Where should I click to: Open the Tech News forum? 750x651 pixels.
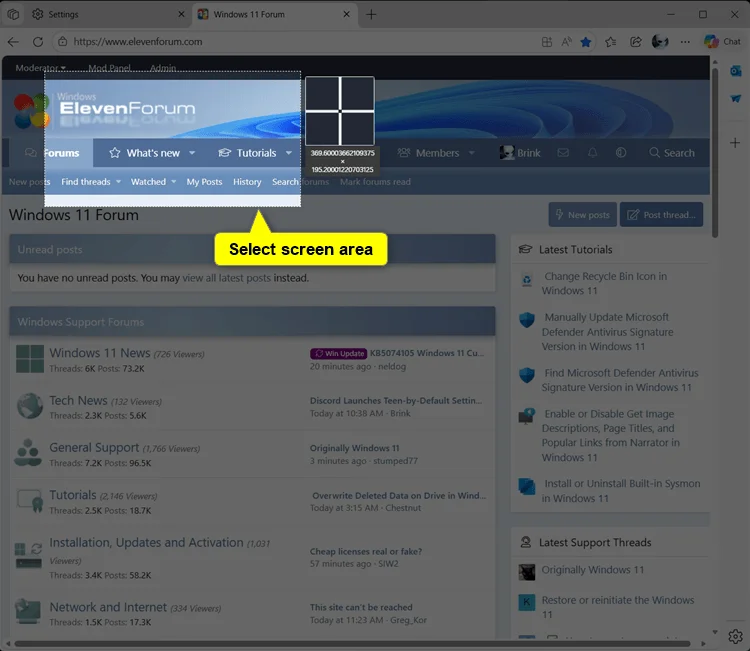click(78, 400)
